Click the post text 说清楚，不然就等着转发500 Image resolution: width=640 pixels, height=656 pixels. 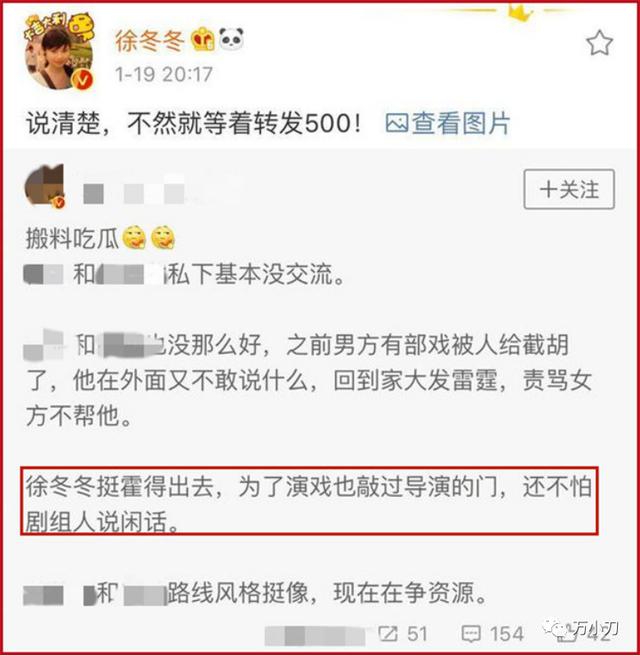[x=194, y=123]
